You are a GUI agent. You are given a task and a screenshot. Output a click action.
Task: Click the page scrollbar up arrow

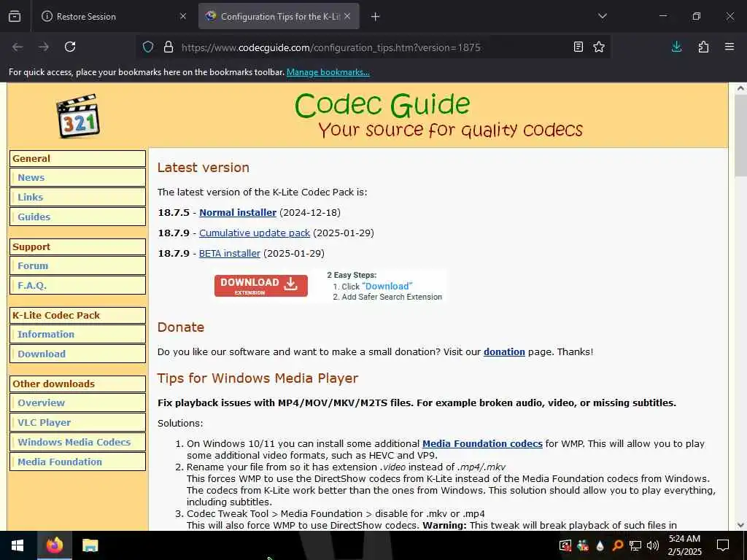tap(740, 88)
